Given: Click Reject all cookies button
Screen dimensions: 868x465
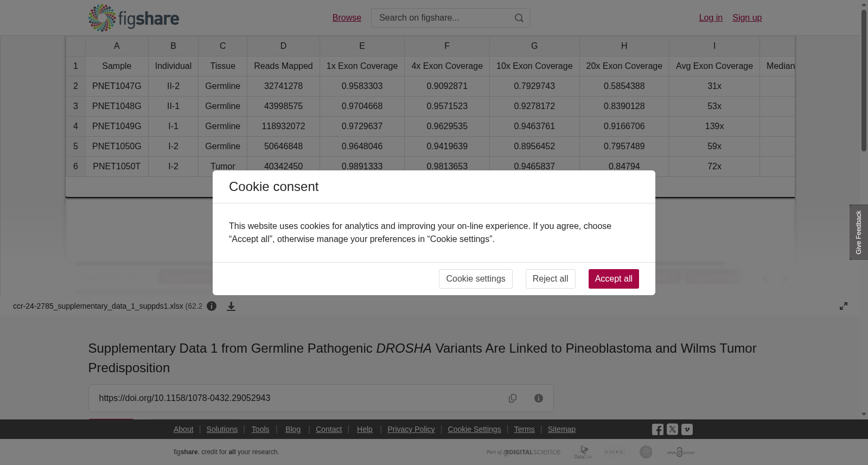Looking at the screenshot, I should pos(550,279).
